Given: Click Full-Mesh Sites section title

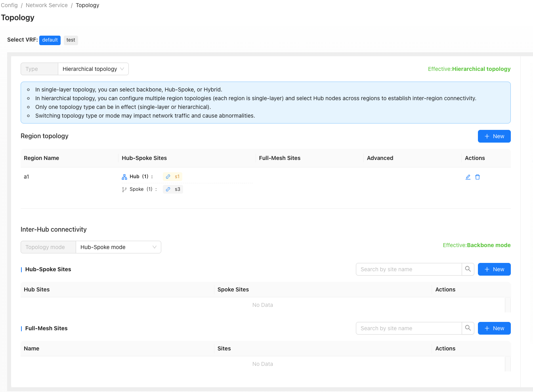Looking at the screenshot, I should (x=46, y=328).
